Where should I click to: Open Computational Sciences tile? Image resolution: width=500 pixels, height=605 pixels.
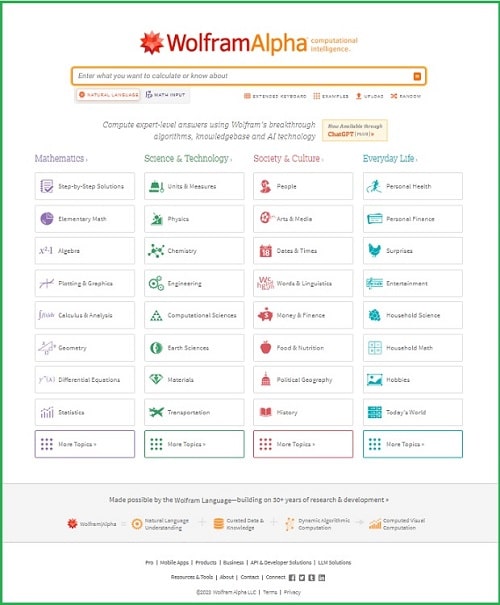pyautogui.click(x=194, y=315)
